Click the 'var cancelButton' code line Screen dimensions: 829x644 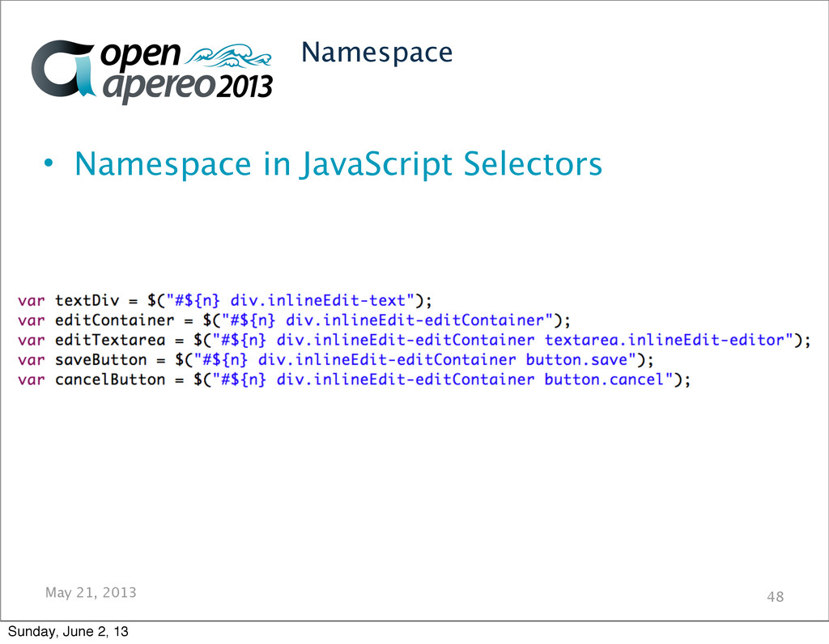click(355, 379)
